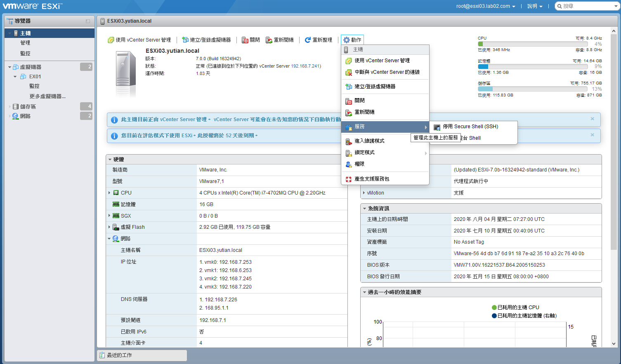Click the info icon on evaluation mode banner

click(114, 136)
